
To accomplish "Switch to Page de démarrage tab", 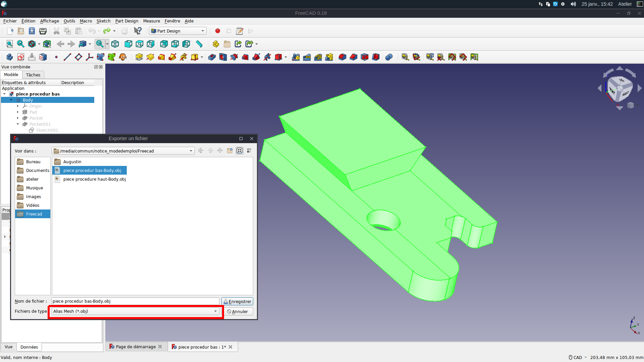I will point(136,347).
